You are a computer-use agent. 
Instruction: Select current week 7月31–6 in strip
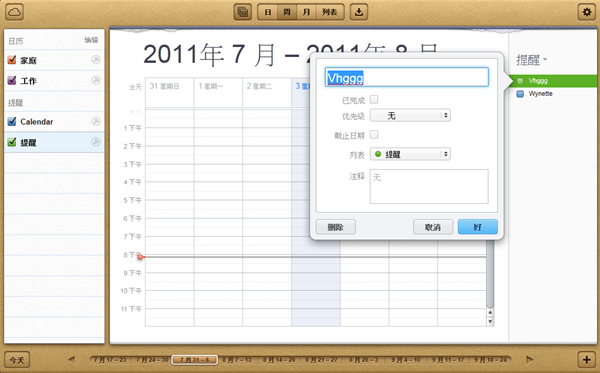(x=195, y=360)
